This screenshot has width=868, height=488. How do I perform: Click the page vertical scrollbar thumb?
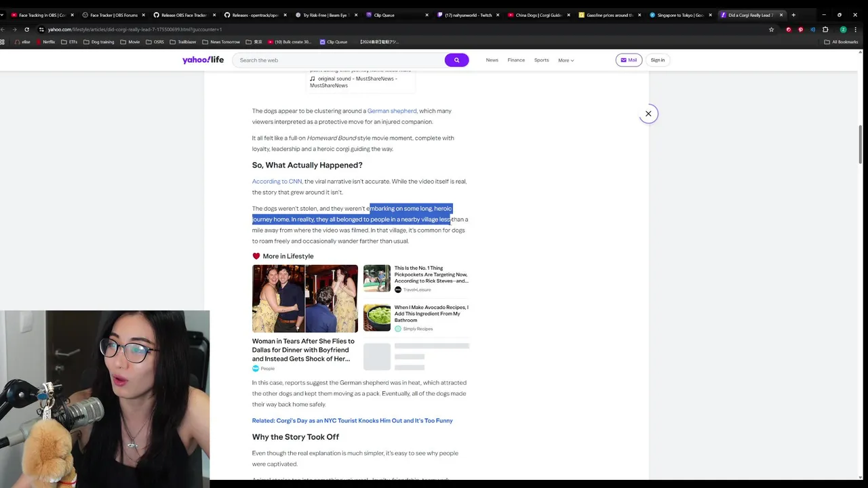point(861,144)
